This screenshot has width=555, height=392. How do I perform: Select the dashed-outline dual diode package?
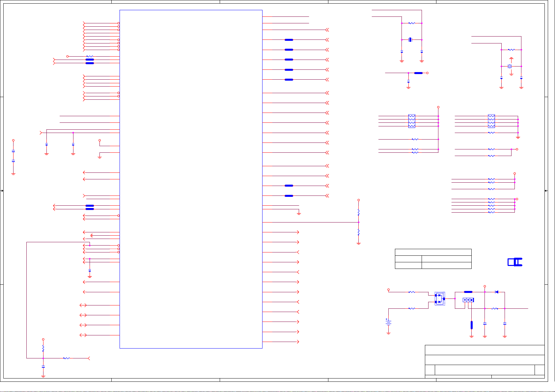coord(440,299)
